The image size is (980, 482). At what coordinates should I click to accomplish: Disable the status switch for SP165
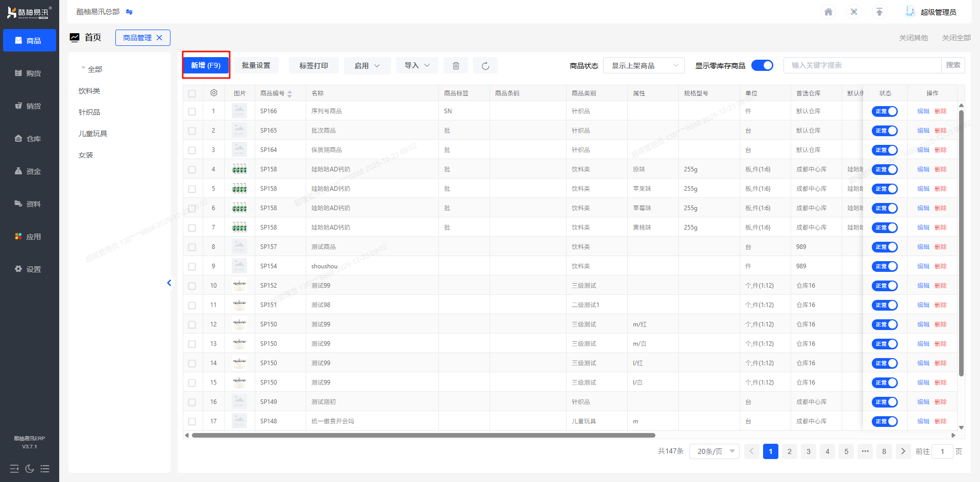coord(884,131)
